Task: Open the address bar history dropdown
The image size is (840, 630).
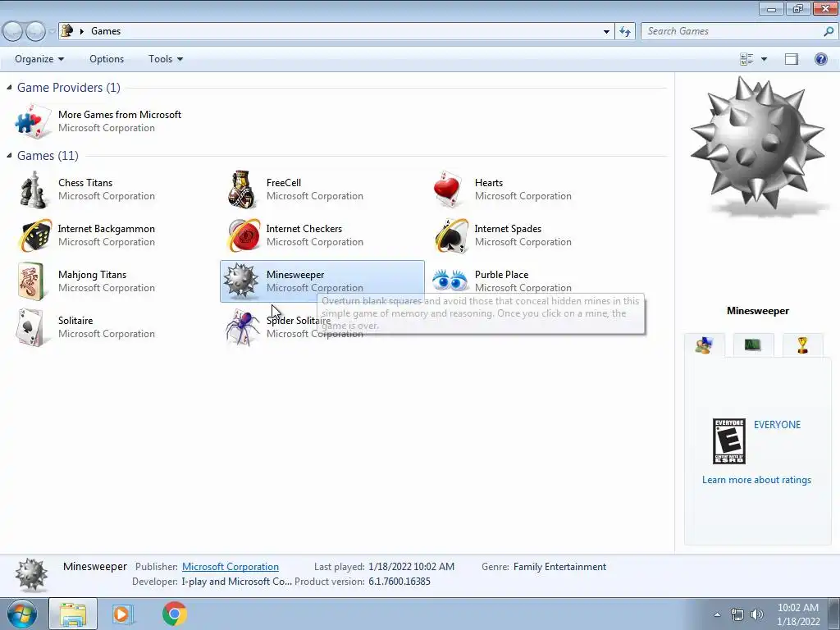Action: 606,31
